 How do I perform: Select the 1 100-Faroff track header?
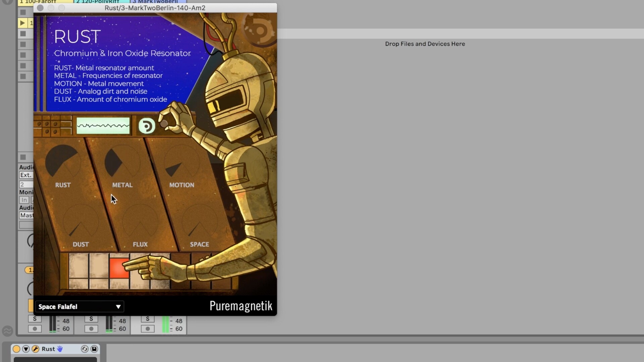coord(45,2)
